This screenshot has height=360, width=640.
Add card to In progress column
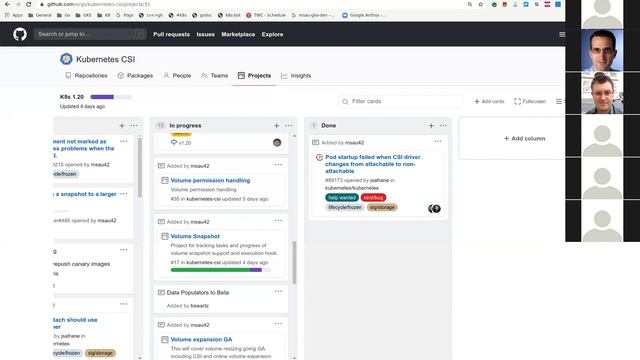[276, 126]
